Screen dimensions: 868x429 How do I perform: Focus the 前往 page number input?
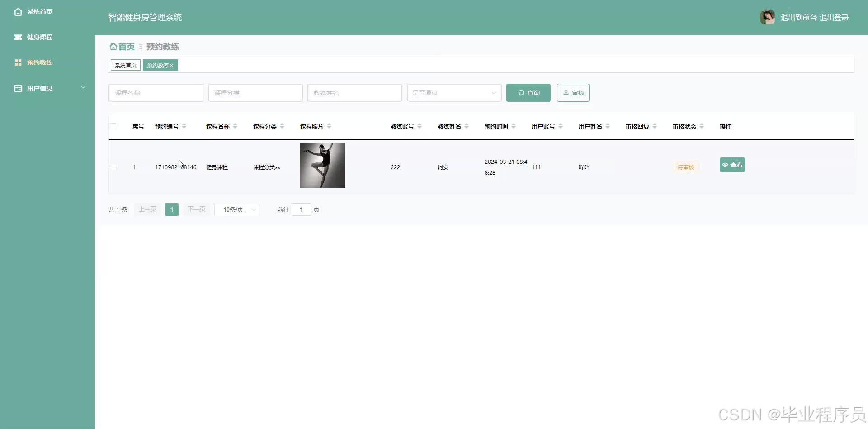pos(301,210)
